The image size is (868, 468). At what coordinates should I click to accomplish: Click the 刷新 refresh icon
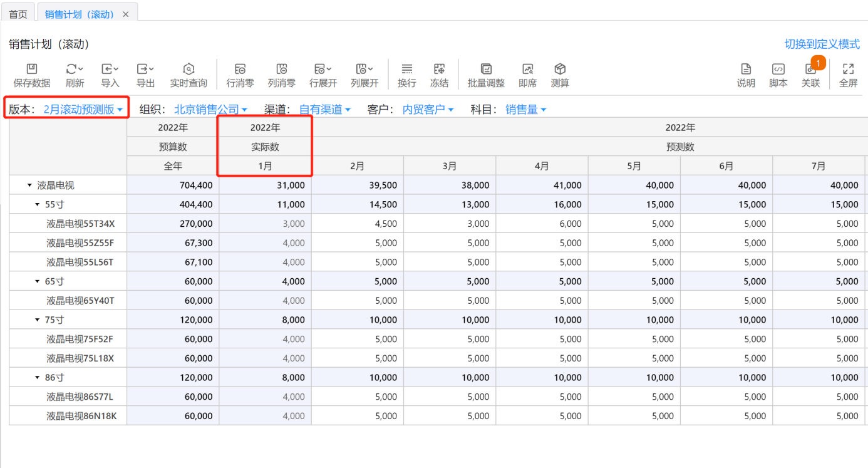(x=75, y=70)
